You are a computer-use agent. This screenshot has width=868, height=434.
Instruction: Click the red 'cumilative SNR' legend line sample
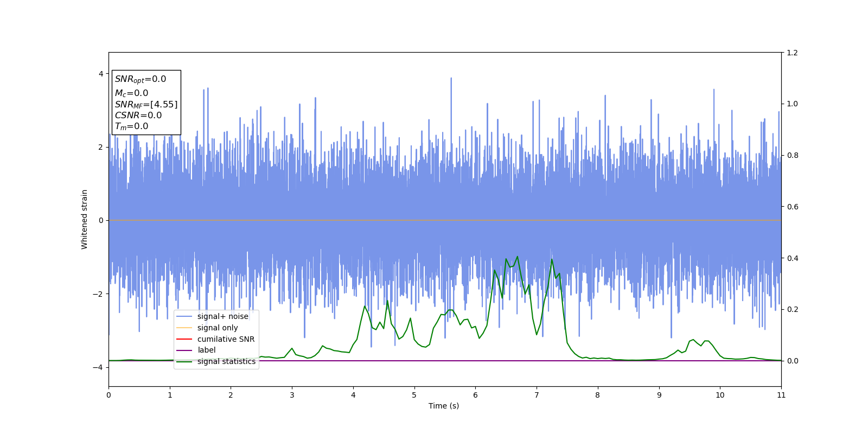(184, 339)
